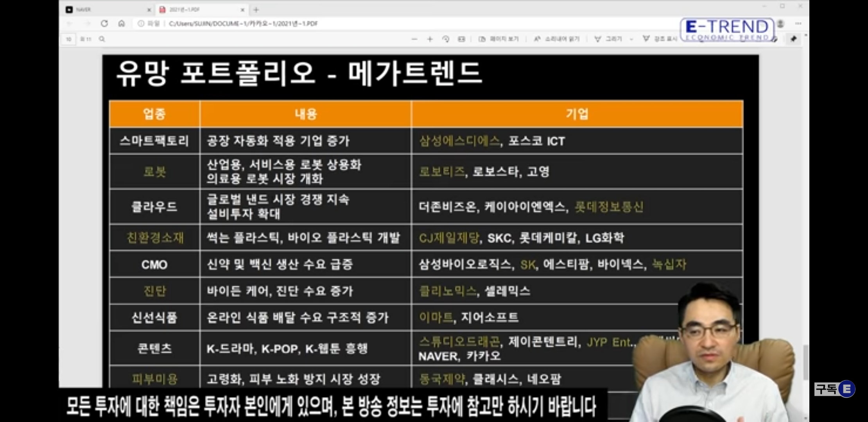Rotate the PDF page
The image size is (868, 422).
(x=446, y=39)
